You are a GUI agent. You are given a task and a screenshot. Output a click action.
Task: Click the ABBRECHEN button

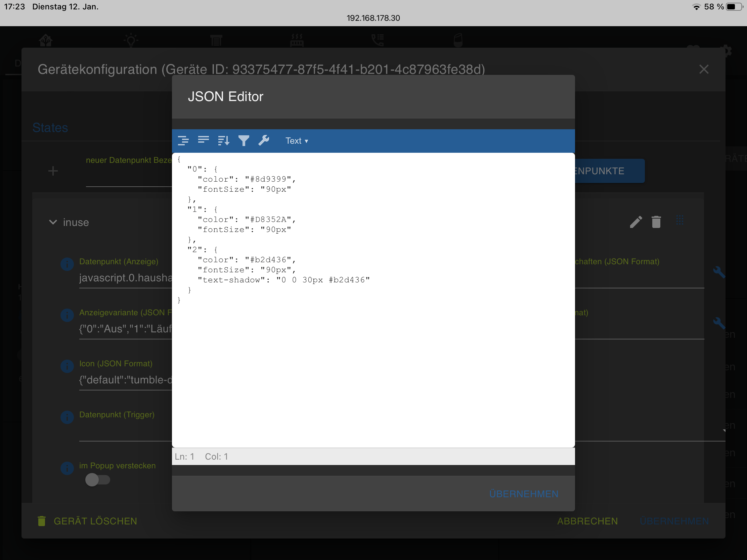click(587, 521)
